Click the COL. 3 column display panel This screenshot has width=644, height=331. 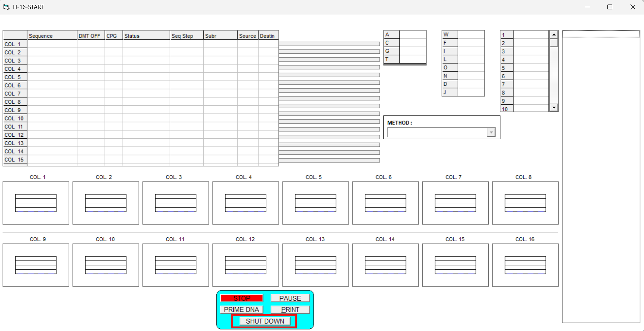point(176,203)
